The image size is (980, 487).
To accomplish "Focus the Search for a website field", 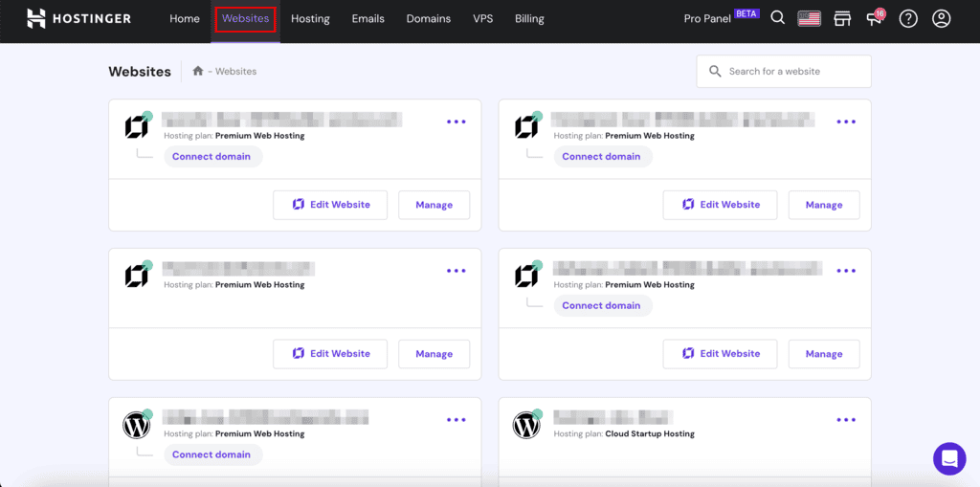I will [794, 71].
